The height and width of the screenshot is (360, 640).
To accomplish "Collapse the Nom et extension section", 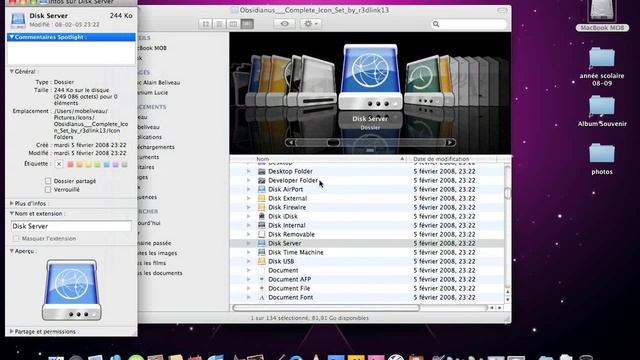I will click(x=11, y=213).
